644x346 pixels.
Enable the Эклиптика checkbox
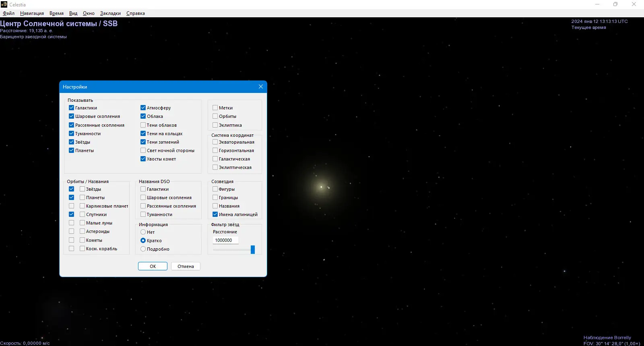coord(215,125)
